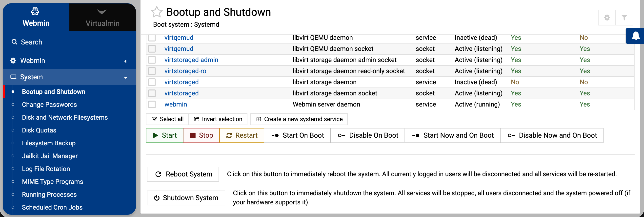644x217 pixels.
Task: Click the Shutdown System button
Action: click(186, 198)
